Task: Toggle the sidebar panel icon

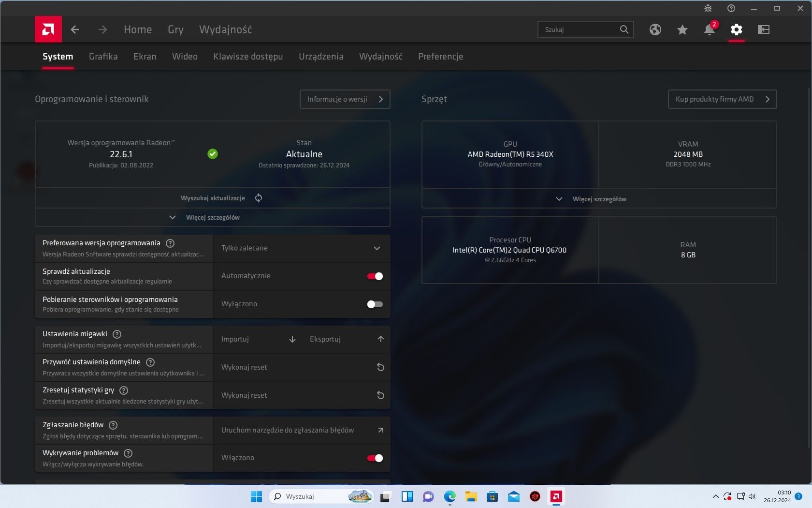Action: pyautogui.click(x=763, y=30)
